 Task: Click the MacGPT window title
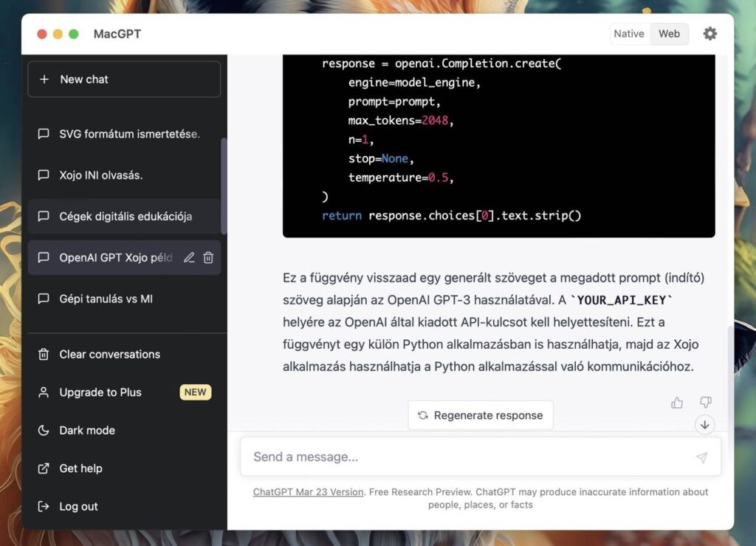117,34
